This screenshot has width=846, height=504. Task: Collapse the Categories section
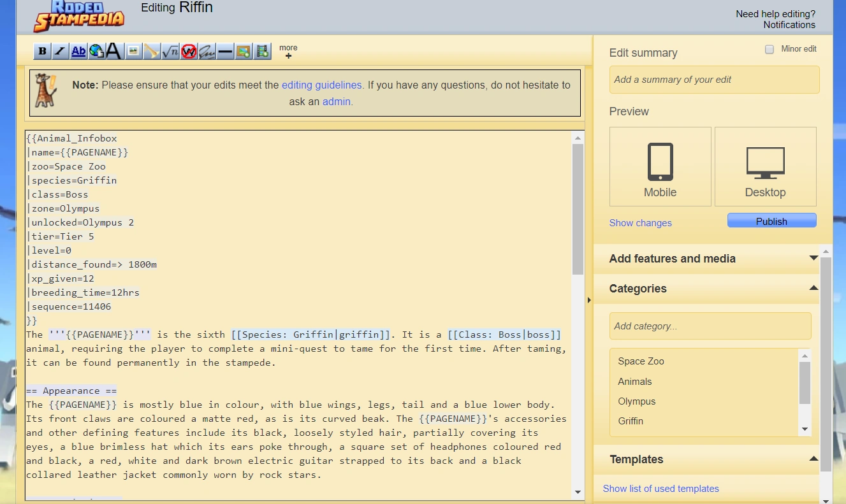coord(706,289)
